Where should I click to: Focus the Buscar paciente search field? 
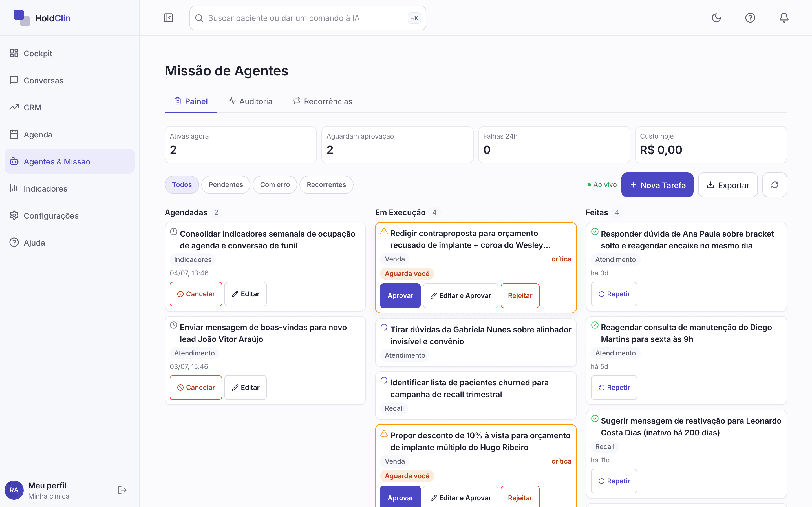308,18
